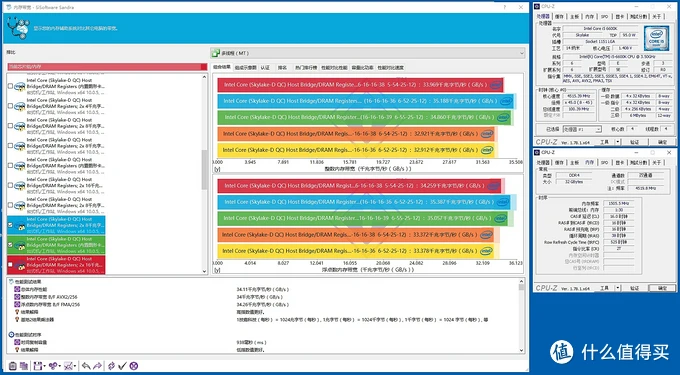Click the clipboard copy icon in bottom toolbar
The width and height of the screenshot is (680, 375).
click(13, 366)
